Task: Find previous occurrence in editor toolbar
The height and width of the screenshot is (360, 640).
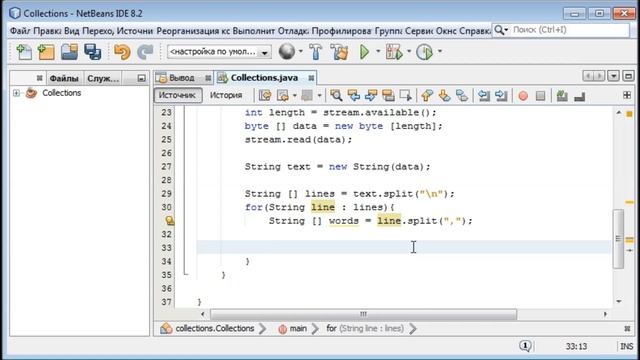Action: click(353, 96)
